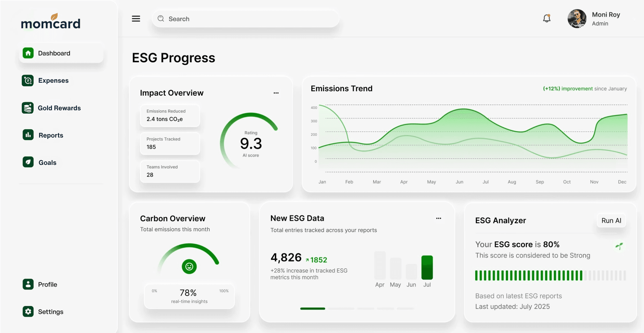The height and width of the screenshot is (333, 644).
Task: Open New ESG Data more options
Action: (439, 218)
